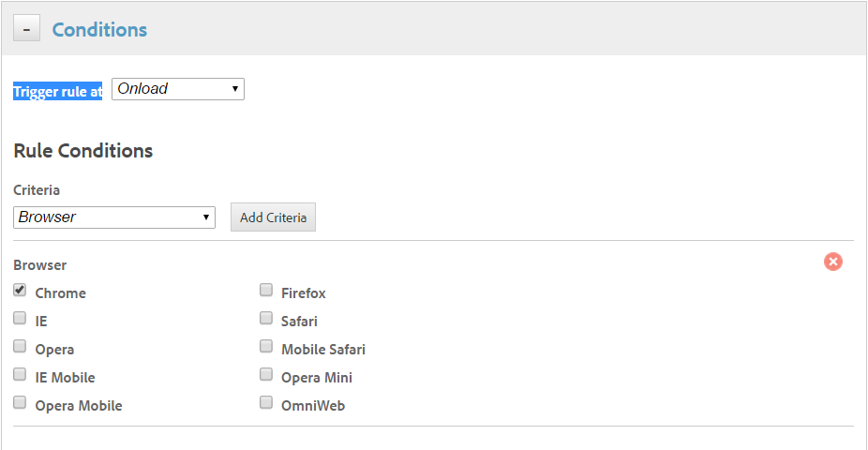The height and width of the screenshot is (450, 868).
Task: Check the IE Mobile option
Action: [20, 374]
